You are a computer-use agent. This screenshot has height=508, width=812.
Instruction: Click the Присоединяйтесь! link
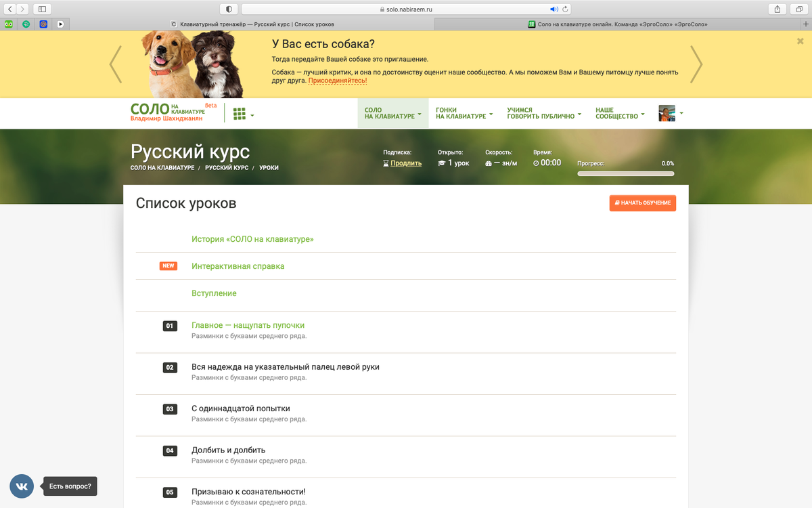click(338, 81)
